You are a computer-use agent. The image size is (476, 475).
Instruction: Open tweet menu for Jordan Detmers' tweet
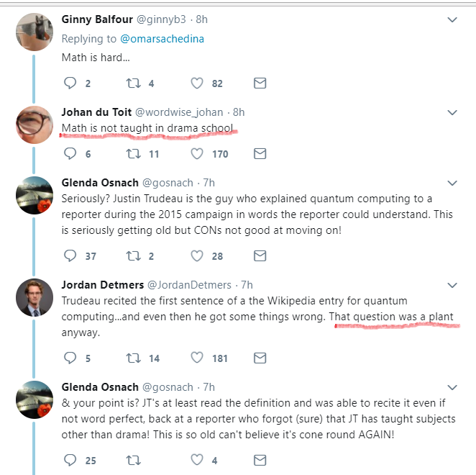[x=452, y=285]
